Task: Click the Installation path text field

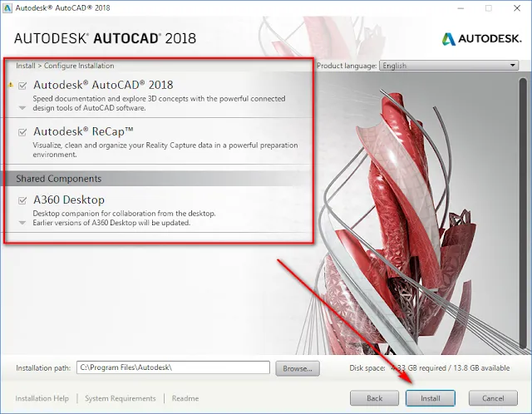Action: click(x=173, y=367)
